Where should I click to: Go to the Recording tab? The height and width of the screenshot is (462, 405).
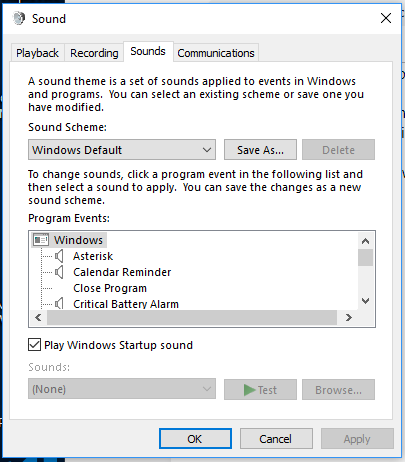(x=94, y=53)
